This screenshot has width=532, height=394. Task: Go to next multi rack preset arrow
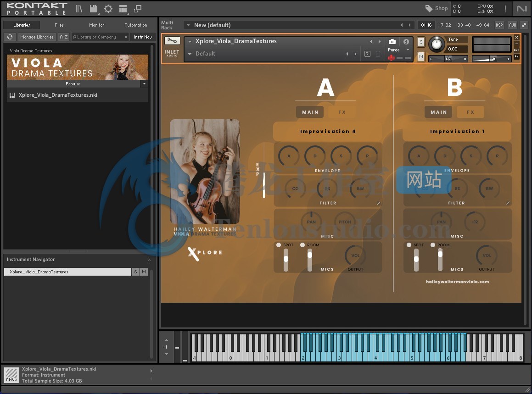pos(410,25)
